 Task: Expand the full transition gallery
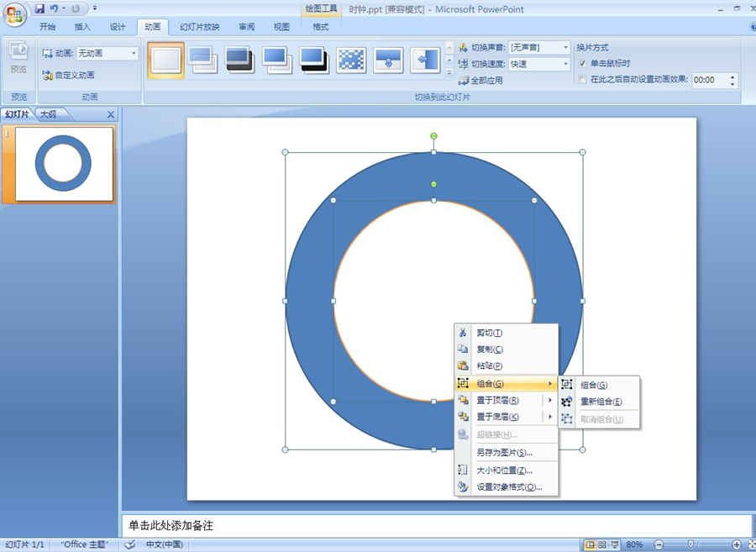coord(449,73)
